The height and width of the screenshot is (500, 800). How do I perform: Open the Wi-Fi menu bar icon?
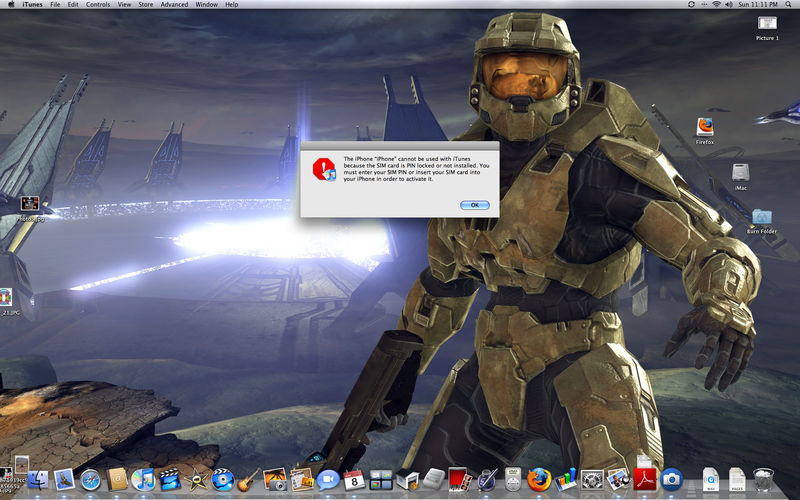click(x=716, y=4)
